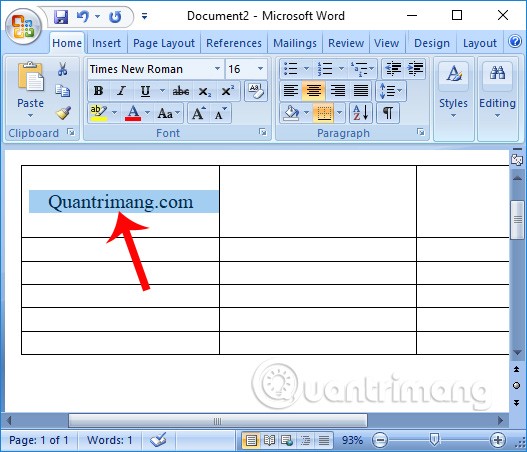The image size is (527, 452).
Task: Toggle show paragraph marks
Action: 388,113
